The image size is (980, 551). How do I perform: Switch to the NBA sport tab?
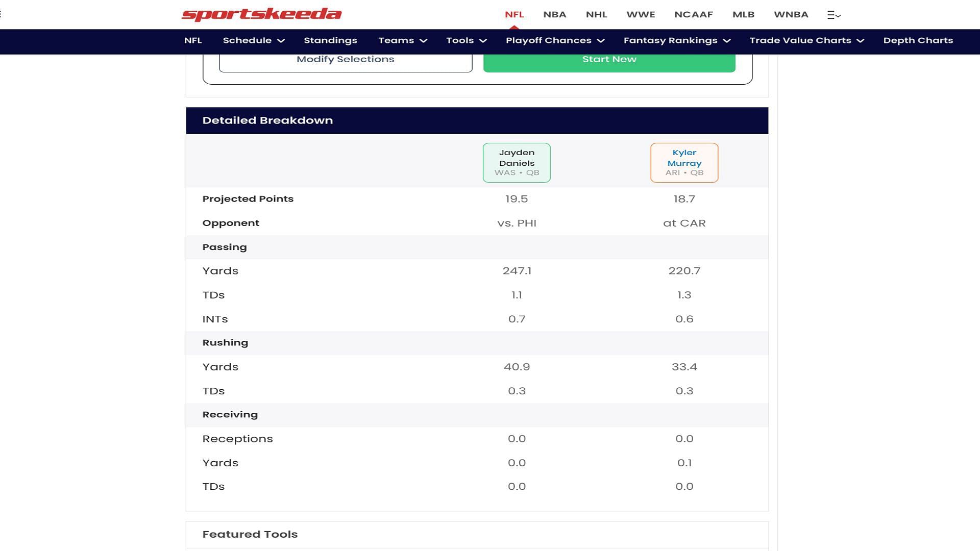coord(554,14)
